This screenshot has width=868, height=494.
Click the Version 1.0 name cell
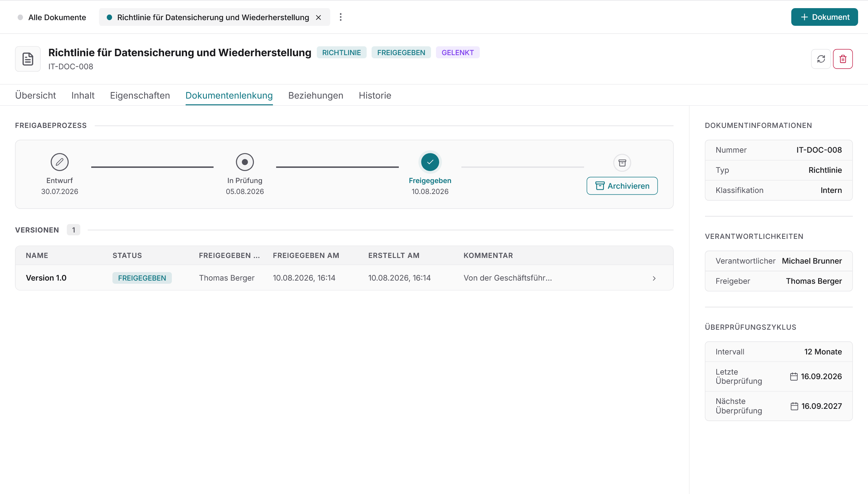coord(46,278)
